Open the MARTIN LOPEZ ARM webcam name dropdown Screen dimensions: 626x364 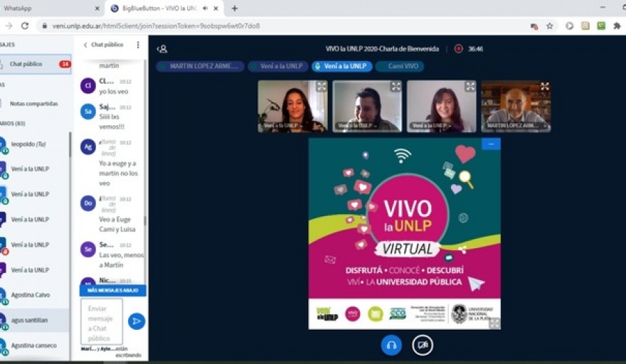(x=516, y=126)
